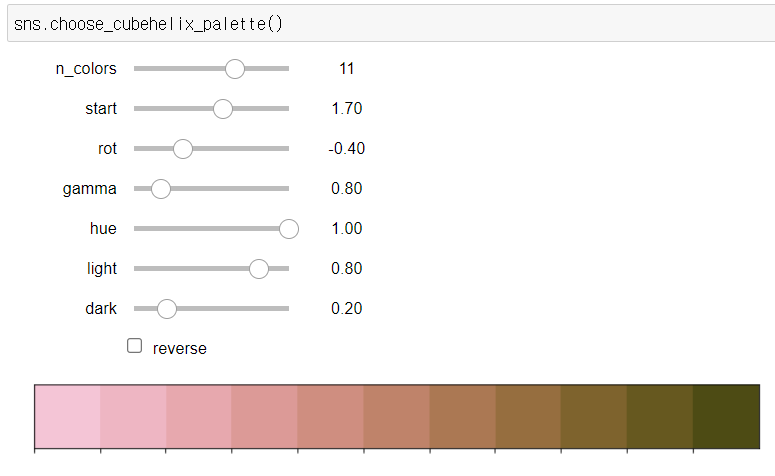The width and height of the screenshot is (775, 476).
Task: Click the hue label
Action: pyautogui.click(x=103, y=229)
